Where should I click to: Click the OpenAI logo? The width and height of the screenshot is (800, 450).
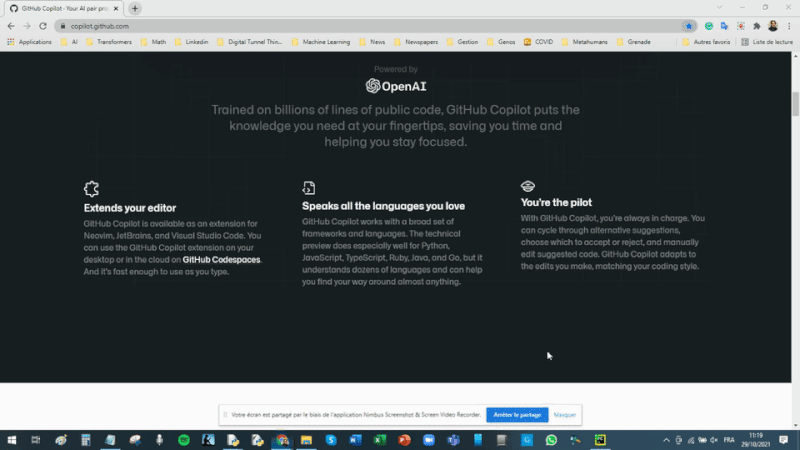396,86
